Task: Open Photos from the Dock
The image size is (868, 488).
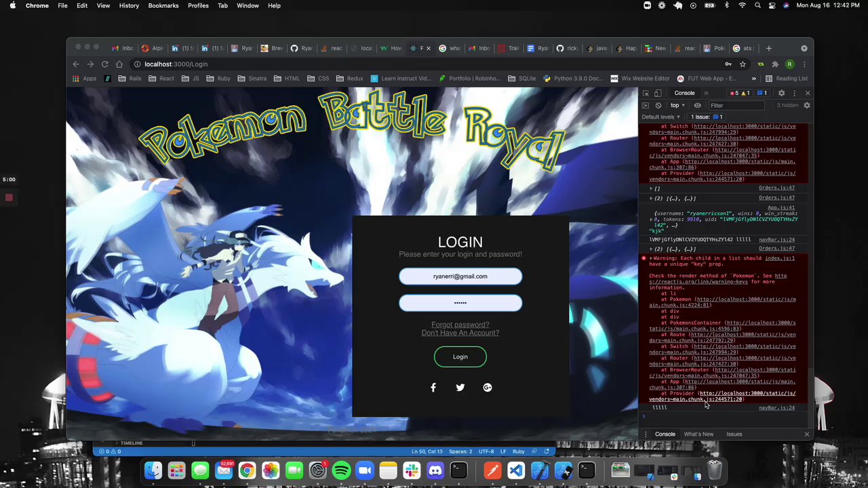Action: coord(271,470)
